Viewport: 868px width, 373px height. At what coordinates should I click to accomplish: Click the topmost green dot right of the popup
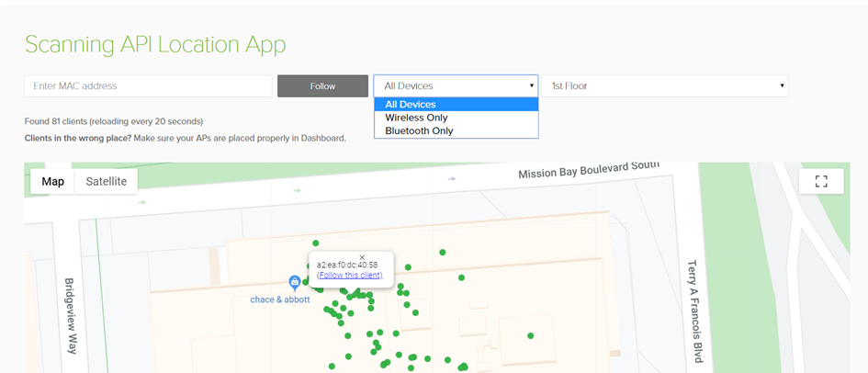(443, 252)
